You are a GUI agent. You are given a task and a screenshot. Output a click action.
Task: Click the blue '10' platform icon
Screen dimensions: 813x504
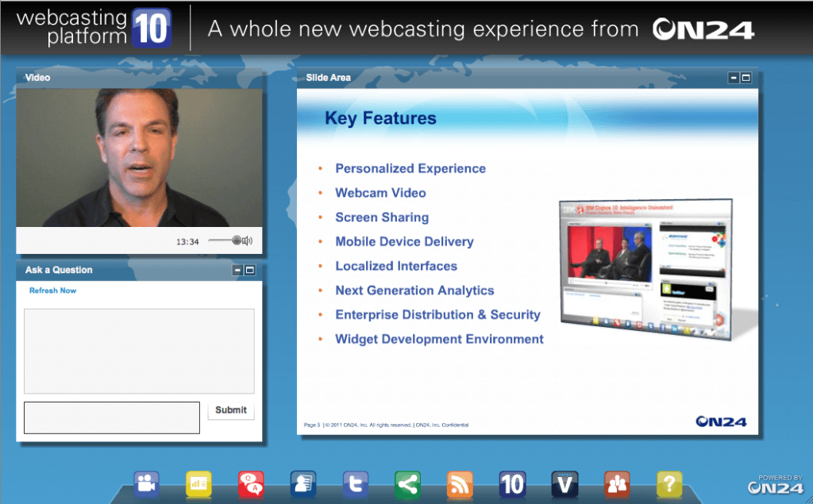tap(512, 484)
